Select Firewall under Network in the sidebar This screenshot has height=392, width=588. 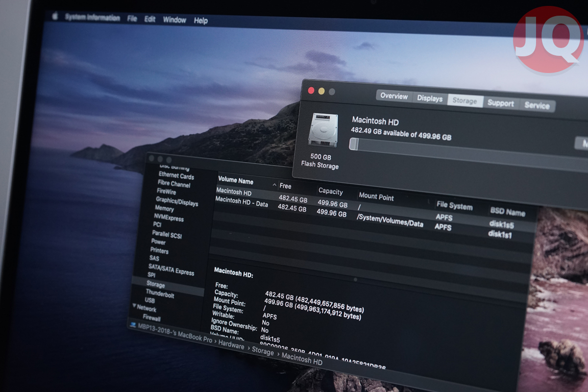click(x=152, y=318)
